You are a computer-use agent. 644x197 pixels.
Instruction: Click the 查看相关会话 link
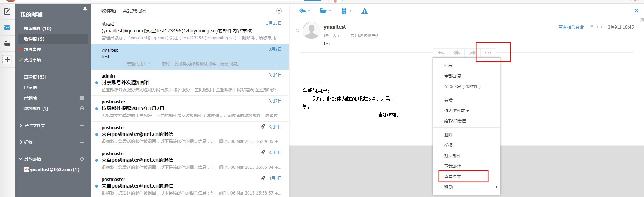pyautogui.click(x=571, y=27)
